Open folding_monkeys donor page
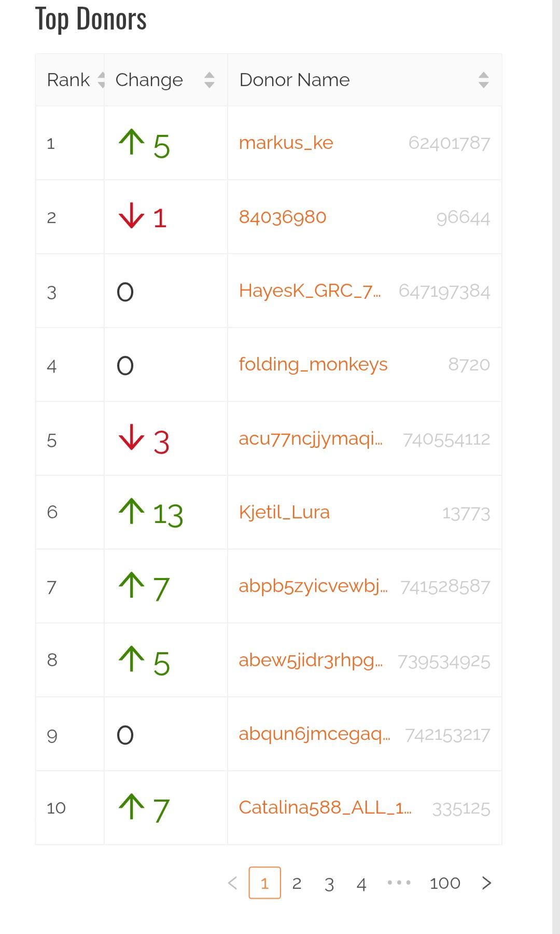The width and height of the screenshot is (560, 934). [313, 364]
